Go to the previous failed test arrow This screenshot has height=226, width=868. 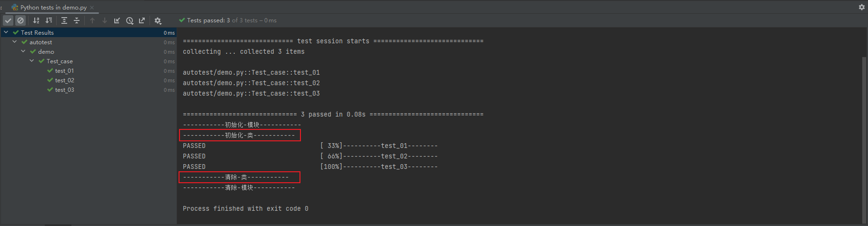tap(92, 20)
